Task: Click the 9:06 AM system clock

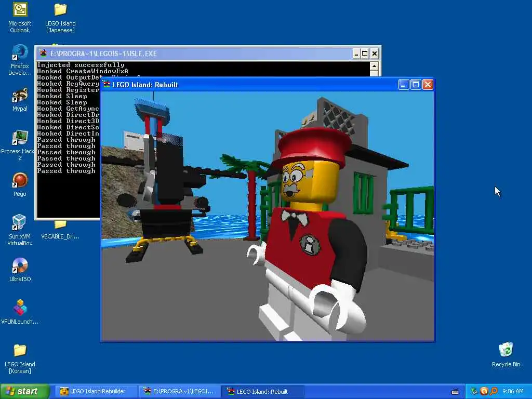Action: 513,392
